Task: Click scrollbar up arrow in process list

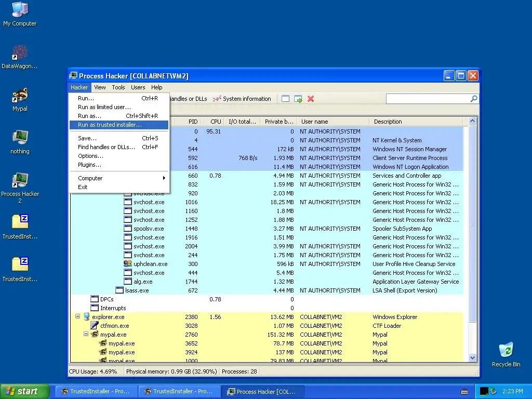Action: [472, 121]
